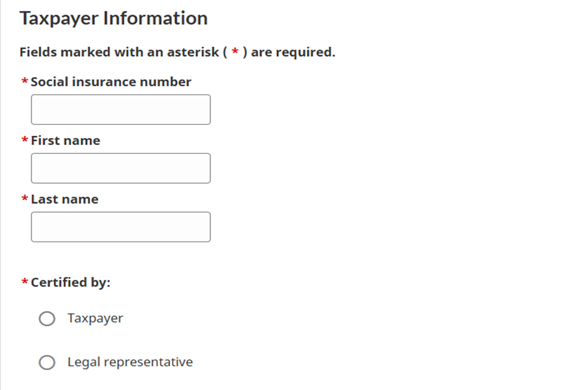Click the 'Legal representative' option label text
The width and height of the screenshot is (588, 390).
(130, 362)
